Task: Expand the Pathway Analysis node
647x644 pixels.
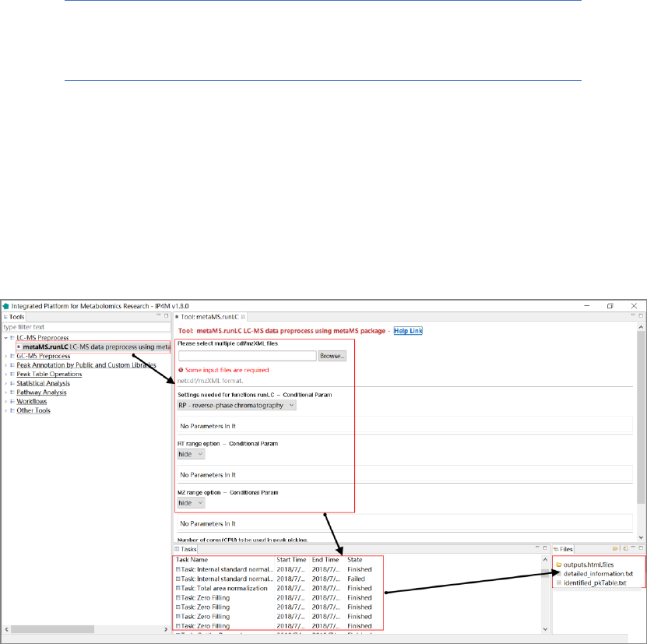Action: point(5,392)
